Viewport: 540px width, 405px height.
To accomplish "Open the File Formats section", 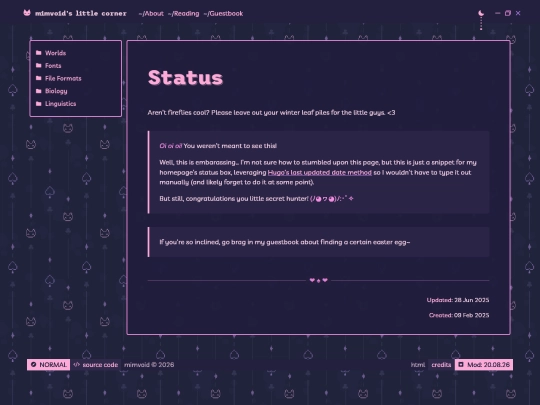I will [x=63, y=79].
